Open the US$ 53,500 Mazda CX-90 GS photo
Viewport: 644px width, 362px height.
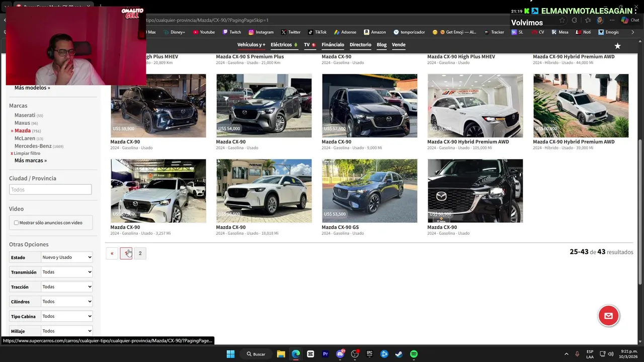[x=370, y=191]
